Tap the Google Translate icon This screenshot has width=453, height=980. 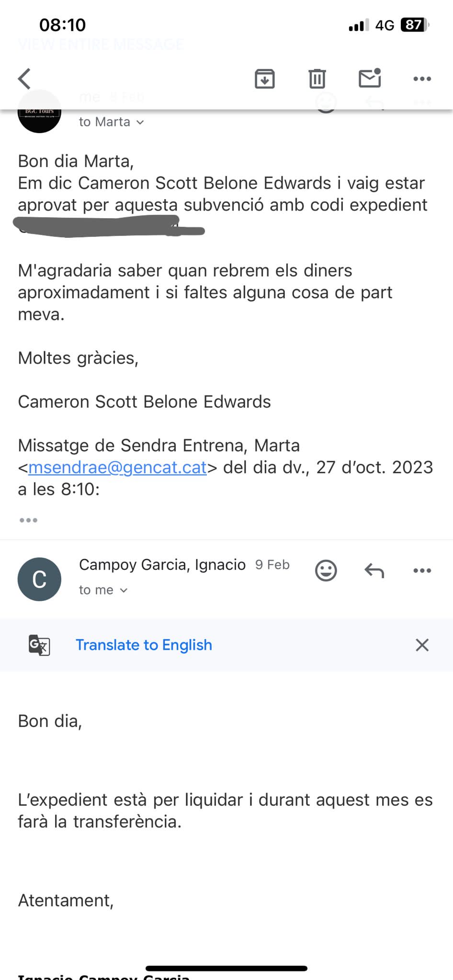coord(39,645)
